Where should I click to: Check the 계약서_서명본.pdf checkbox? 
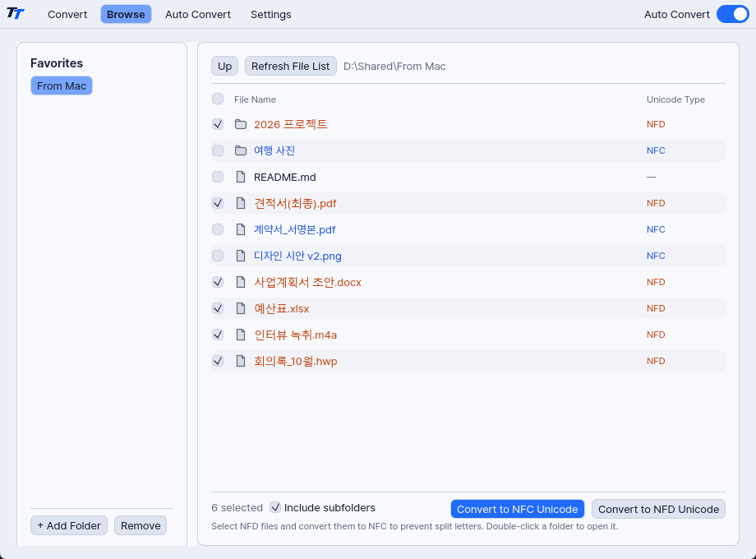[x=218, y=229]
